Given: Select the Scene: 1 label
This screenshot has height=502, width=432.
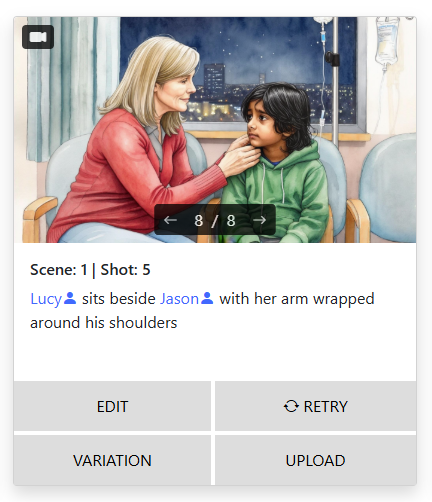Looking at the screenshot, I should pyautogui.click(x=59, y=270).
